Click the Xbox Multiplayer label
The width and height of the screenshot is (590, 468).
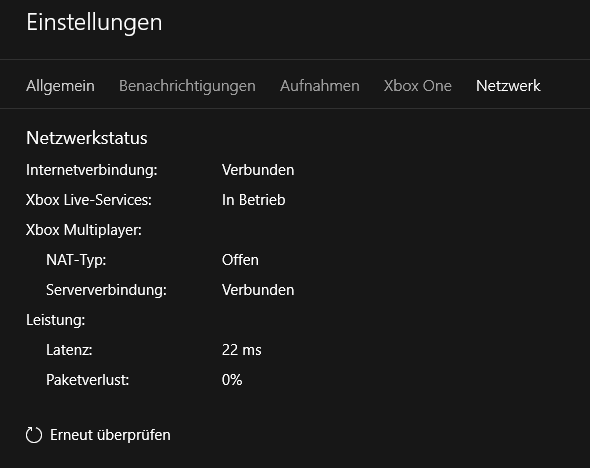[84, 230]
